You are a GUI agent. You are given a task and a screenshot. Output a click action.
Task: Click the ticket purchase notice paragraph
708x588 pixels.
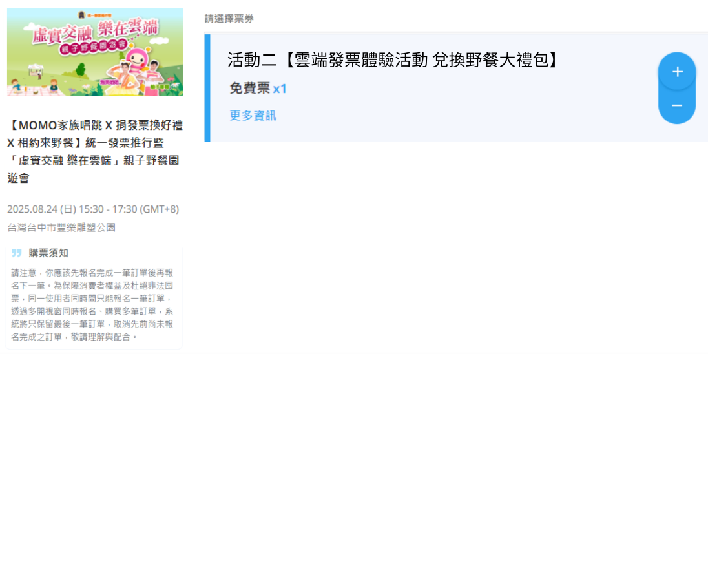(92, 305)
